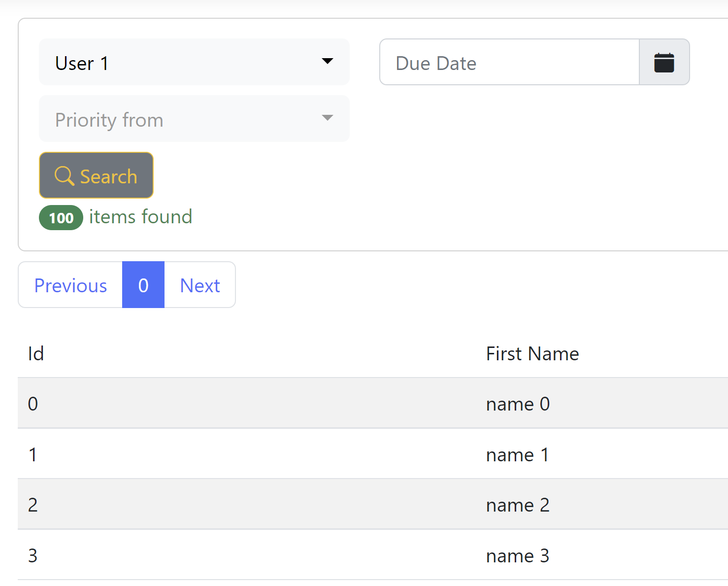Open the User 1 dropdown
This screenshot has width=728, height=586.
pos(194,62)
